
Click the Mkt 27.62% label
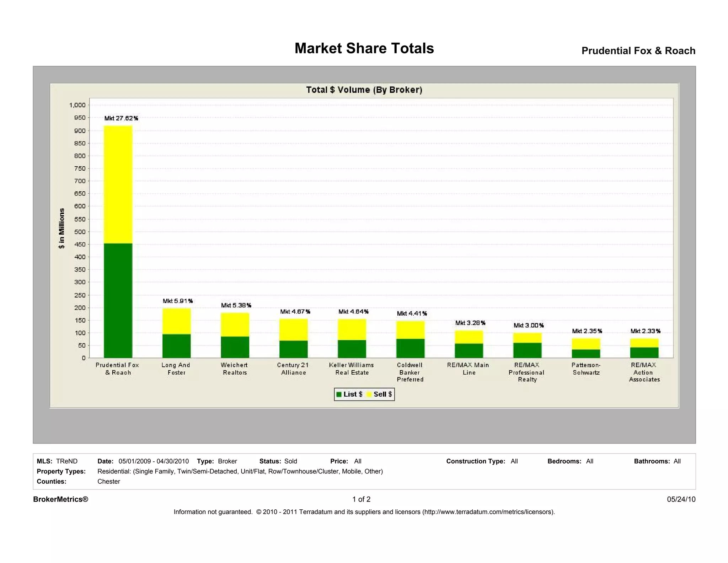[x=121, y=118]
